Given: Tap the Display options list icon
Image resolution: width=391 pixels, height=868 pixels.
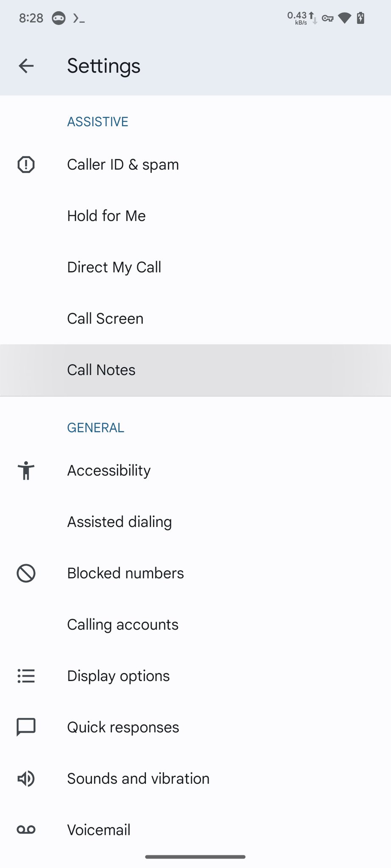Looking at the screenshot, I should click(26, 676).
